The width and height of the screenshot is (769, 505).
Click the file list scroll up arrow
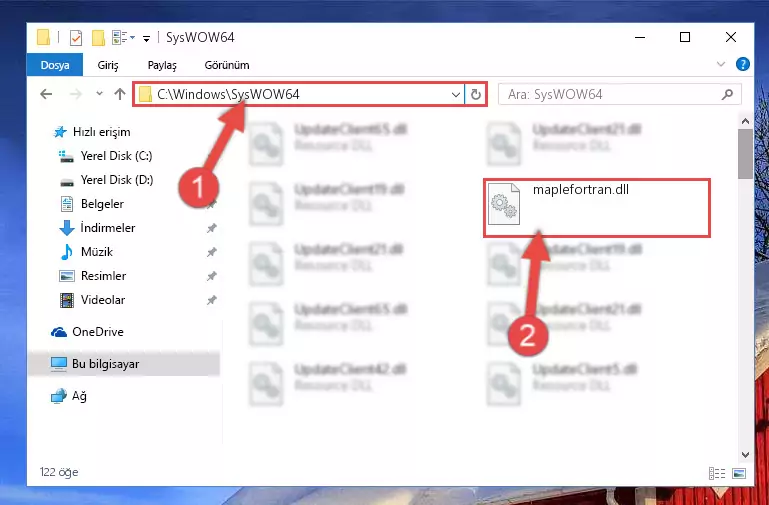click(745, 121)
